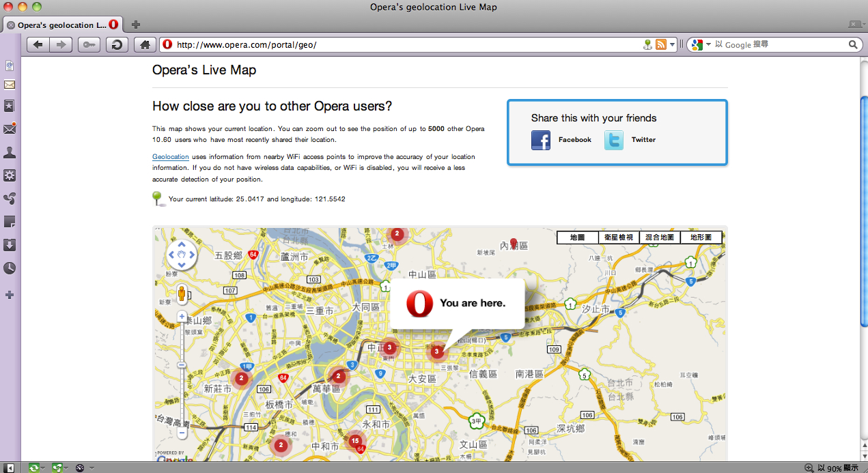The height and width of the screenshot is (473, 868).
Task: Follow the Geolocation hyperlink
Action: coord(170,157)
